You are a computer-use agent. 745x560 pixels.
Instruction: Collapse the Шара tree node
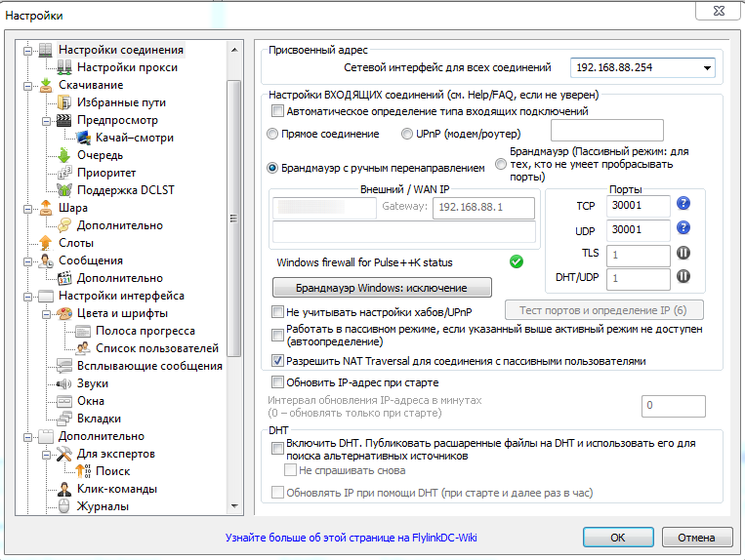(28, 209)
